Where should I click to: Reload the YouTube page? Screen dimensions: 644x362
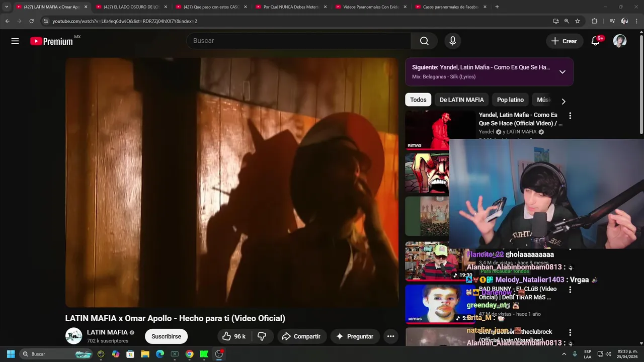coord(31,21)
